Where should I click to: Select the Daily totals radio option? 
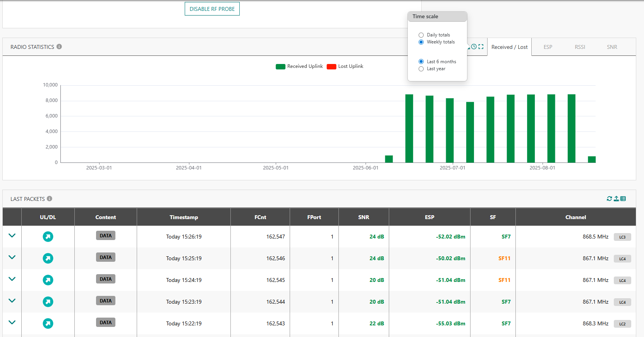421,35
